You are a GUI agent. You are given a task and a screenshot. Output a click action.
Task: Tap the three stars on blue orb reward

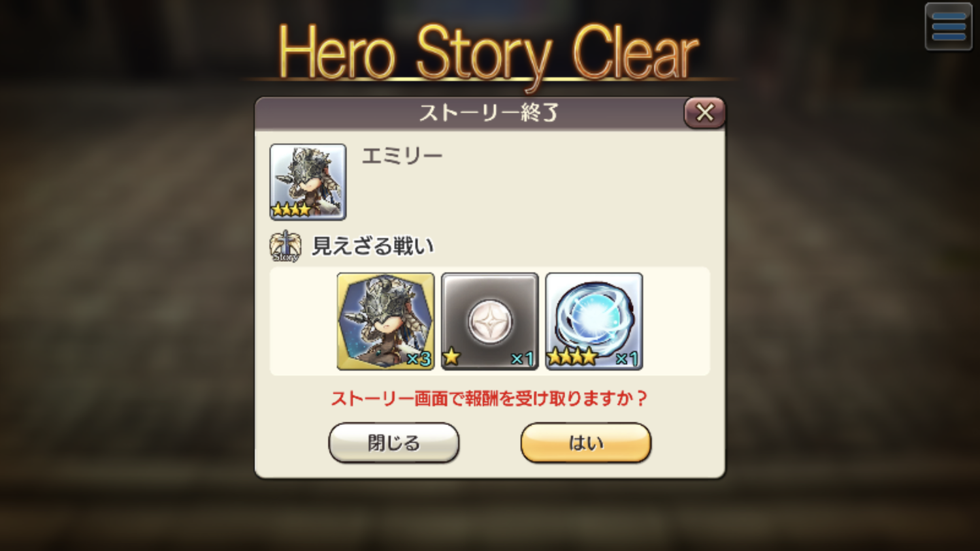(572, 356)
